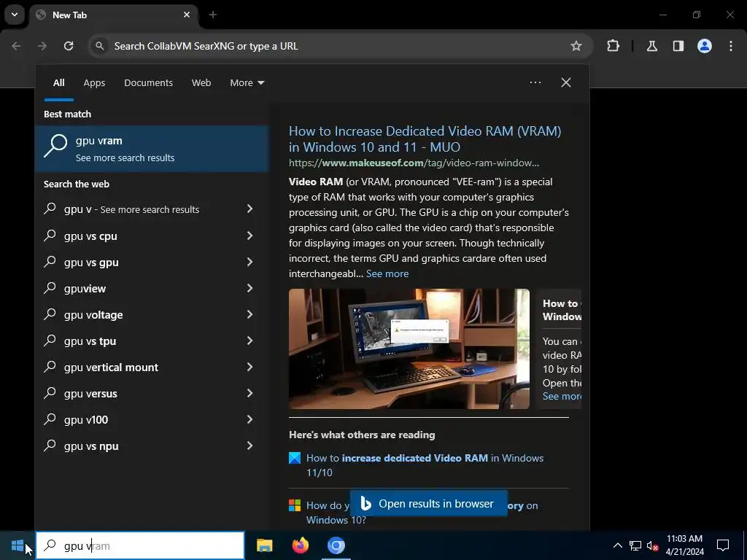The height and width of the screenshot is (560, 747).
Task: Go forward in Chrome
Action: pyautogui.click(x=42, y=46)
